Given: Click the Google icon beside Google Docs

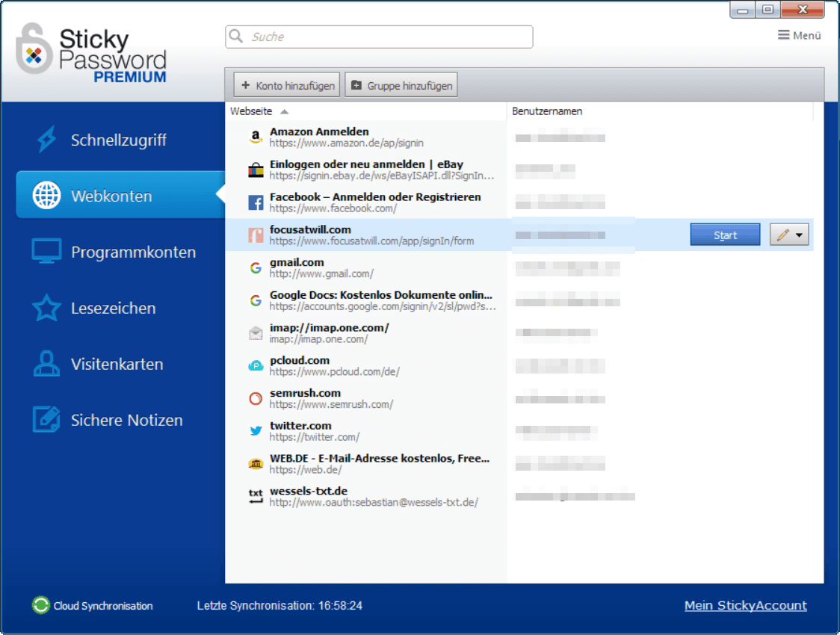Looking at the screenshot, I should pos(256,300).
